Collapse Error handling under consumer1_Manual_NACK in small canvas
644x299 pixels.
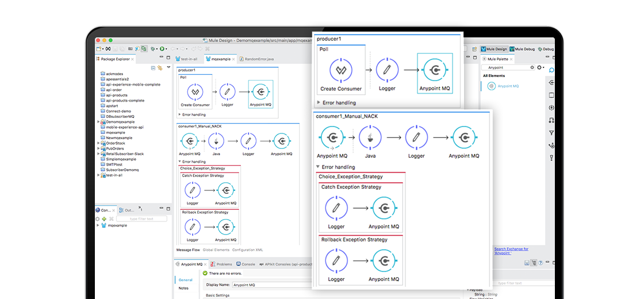179,162
